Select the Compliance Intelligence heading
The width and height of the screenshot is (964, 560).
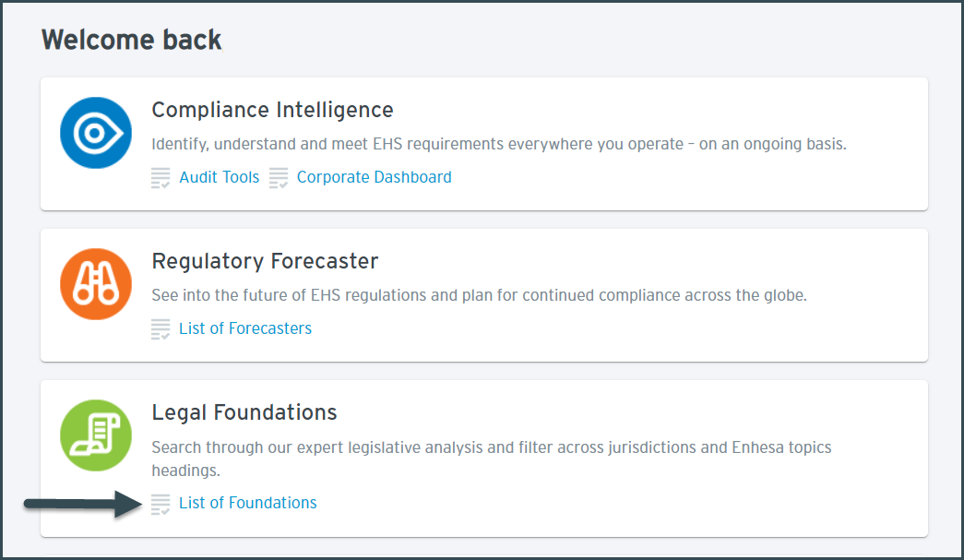(272, 110)
